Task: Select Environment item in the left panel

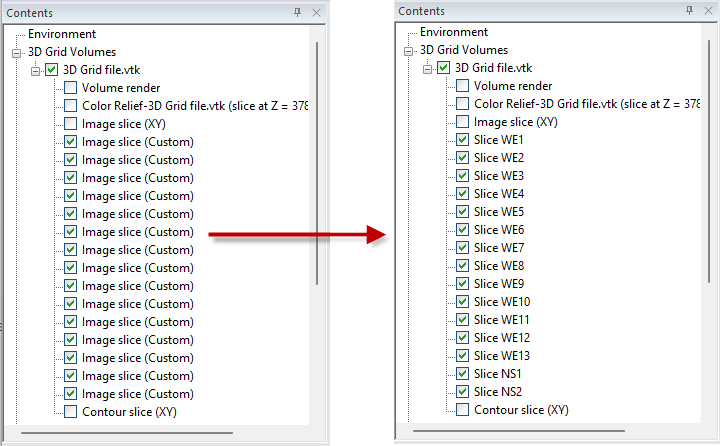Action: click(x=62, y=34)
